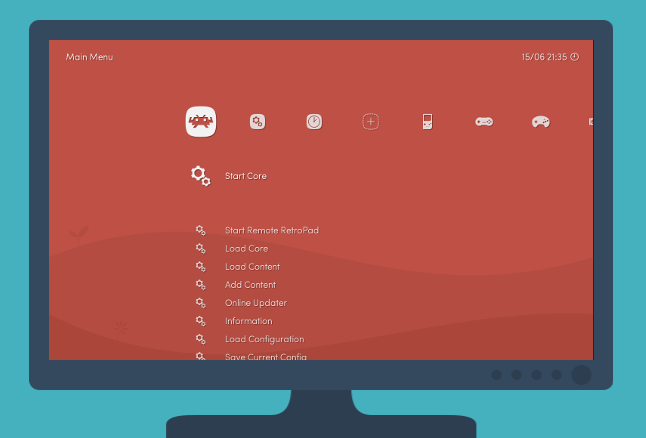Select the Load Configuration entry
The width and height of the screenshot is (646, 438).
pos(264,339)
